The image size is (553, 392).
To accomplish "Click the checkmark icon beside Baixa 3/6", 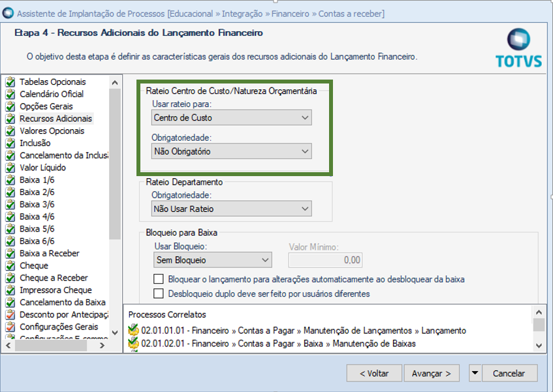I will tap(10, 205).
